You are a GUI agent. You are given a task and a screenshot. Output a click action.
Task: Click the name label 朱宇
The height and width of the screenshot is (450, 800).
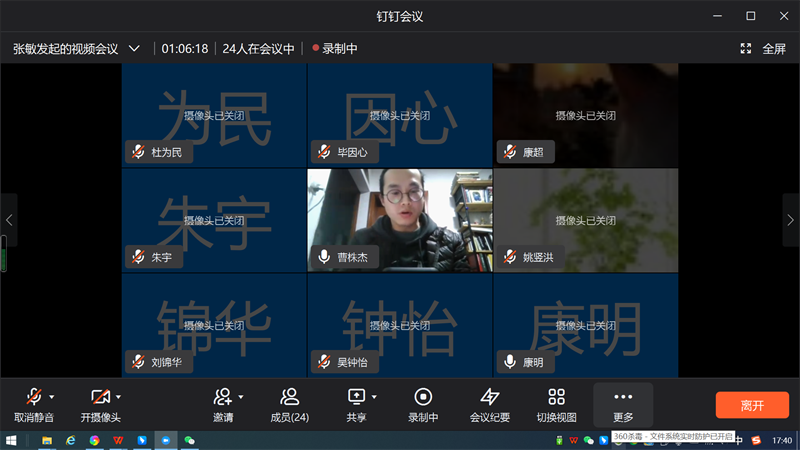(161, 257)
